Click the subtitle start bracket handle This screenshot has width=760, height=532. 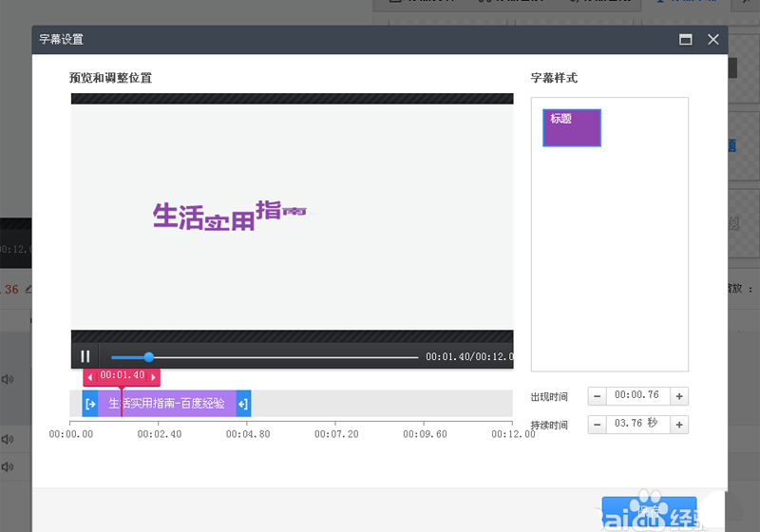point(90,403)
